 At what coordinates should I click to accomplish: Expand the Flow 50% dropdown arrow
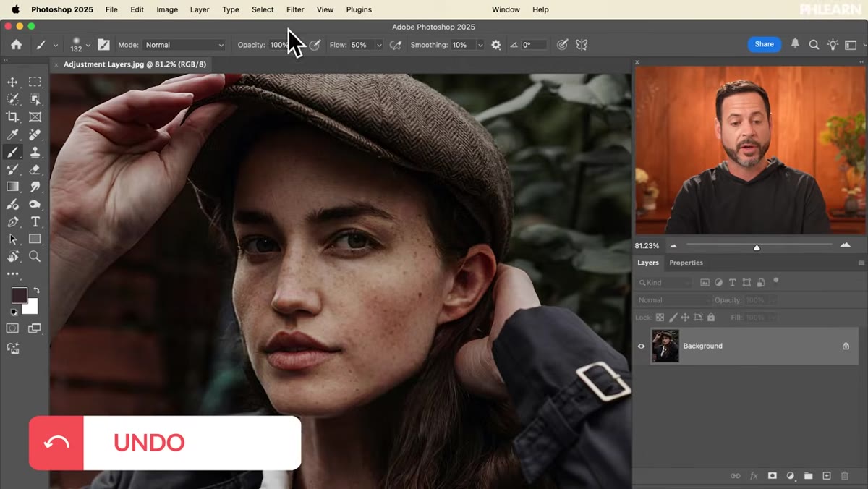(378, 45)
